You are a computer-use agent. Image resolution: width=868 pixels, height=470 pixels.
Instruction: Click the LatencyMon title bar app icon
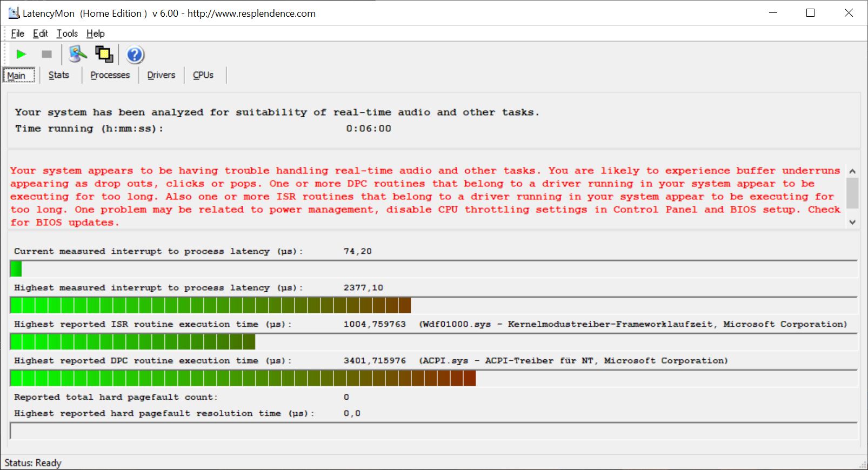14,13
